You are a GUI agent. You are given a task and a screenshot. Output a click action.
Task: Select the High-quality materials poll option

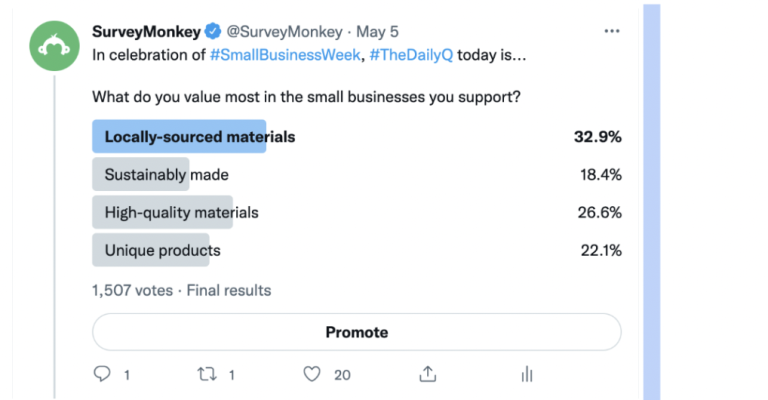coord(357,212)
